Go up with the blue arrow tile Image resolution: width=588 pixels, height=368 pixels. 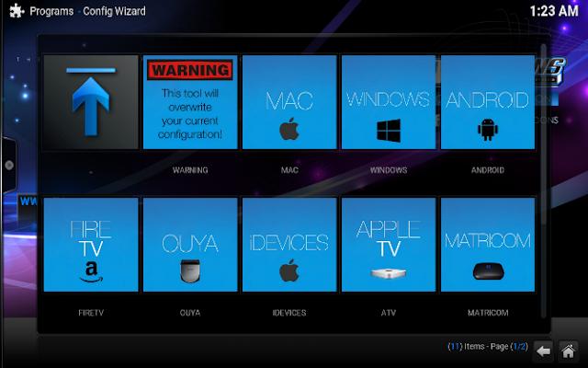[x=91, y=102]
